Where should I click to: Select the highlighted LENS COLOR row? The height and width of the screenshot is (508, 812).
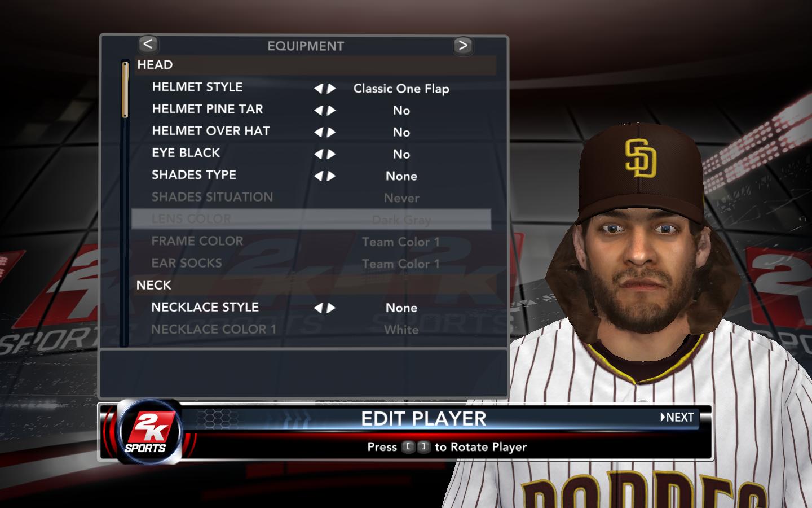coord(311,219)
